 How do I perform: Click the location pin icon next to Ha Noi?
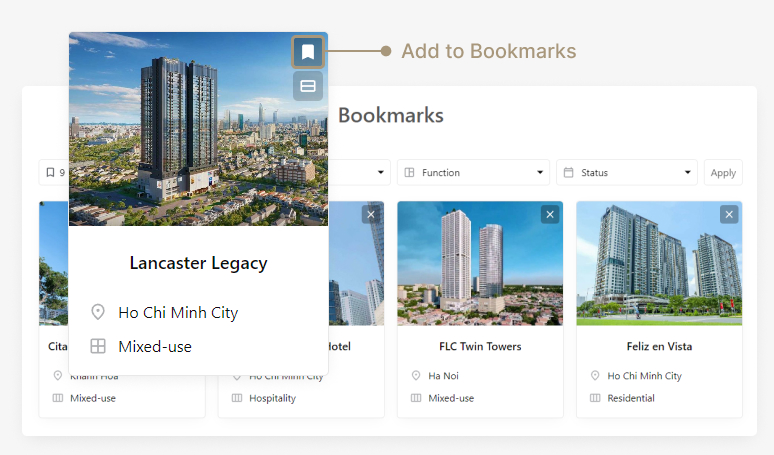click(416, 376)
